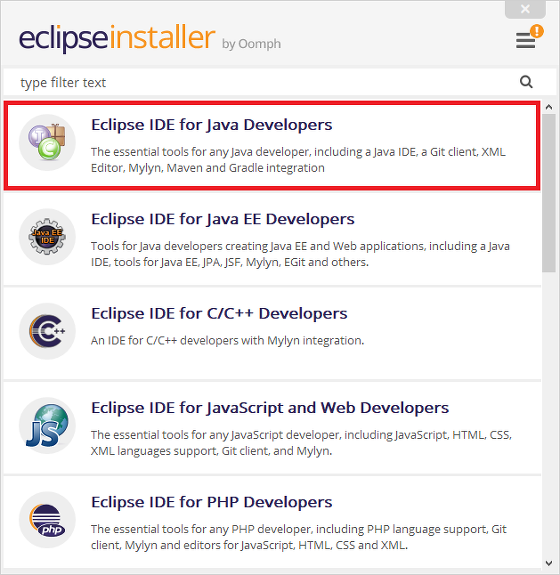Click the Java Developers package icon
560x575 pixels.
tap(47, 142)
